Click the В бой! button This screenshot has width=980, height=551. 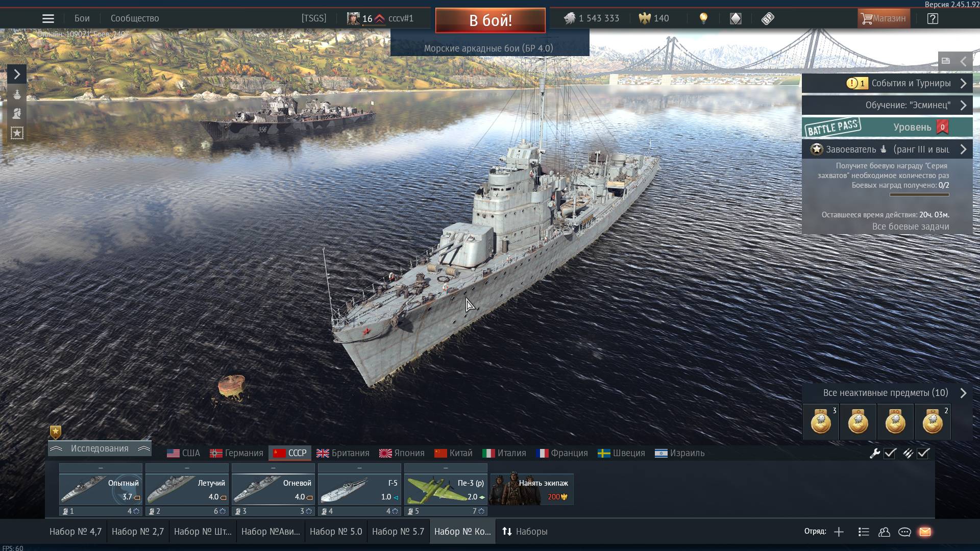tap(490, 20)
